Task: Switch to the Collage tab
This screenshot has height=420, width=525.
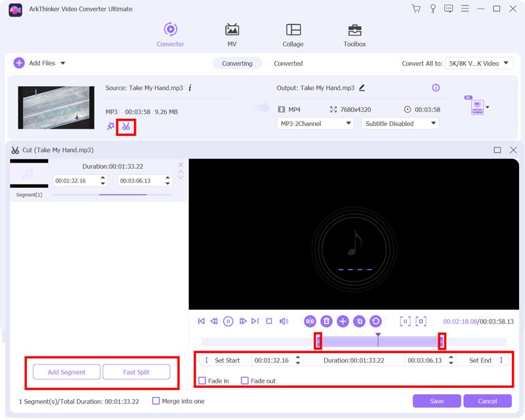Action: tap(293, 35)
